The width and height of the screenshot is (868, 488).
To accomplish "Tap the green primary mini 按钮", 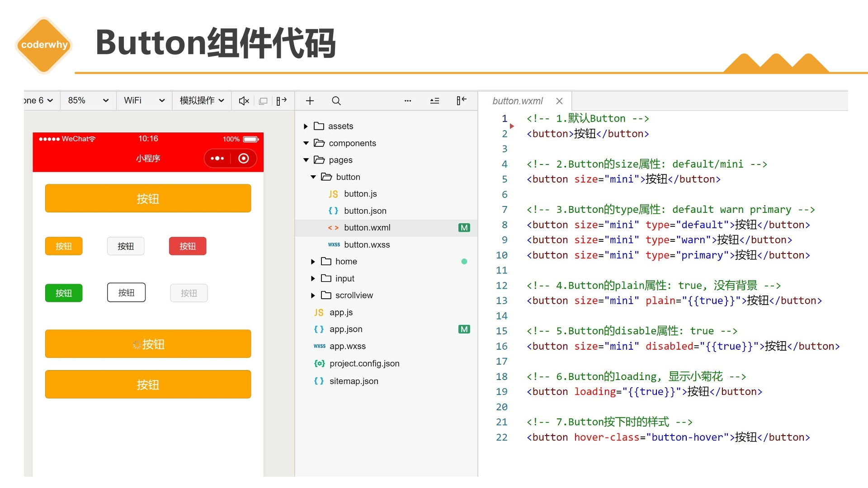I will (x=64, y=293).
